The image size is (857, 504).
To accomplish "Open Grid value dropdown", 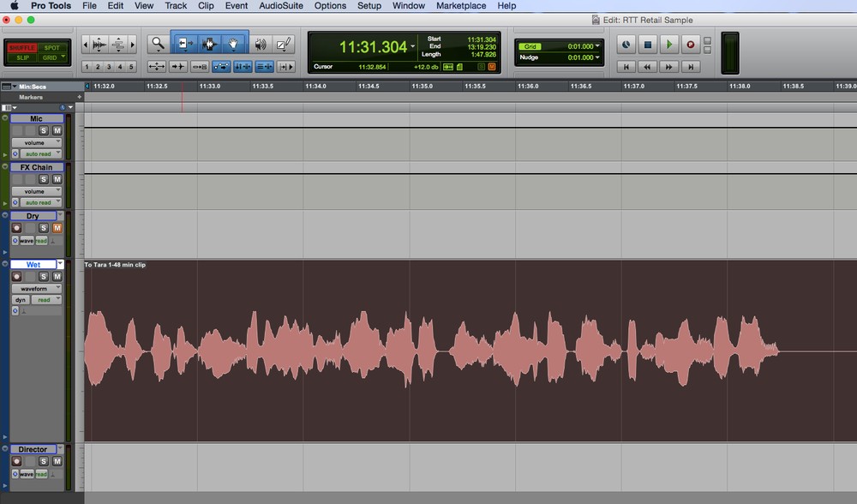I will (x=597, y=46).
